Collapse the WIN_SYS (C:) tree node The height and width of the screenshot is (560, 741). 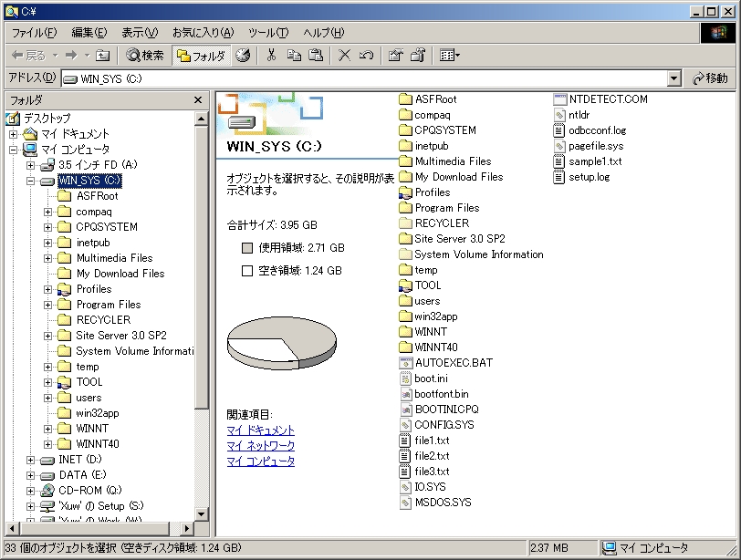point(30,181)
